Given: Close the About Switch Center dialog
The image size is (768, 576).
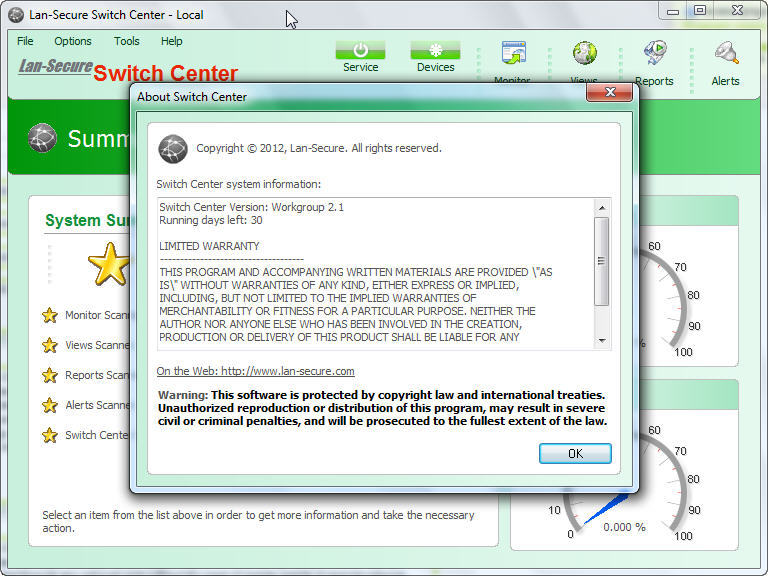Looking at the screenshot, I should click(x=609, y=92).
